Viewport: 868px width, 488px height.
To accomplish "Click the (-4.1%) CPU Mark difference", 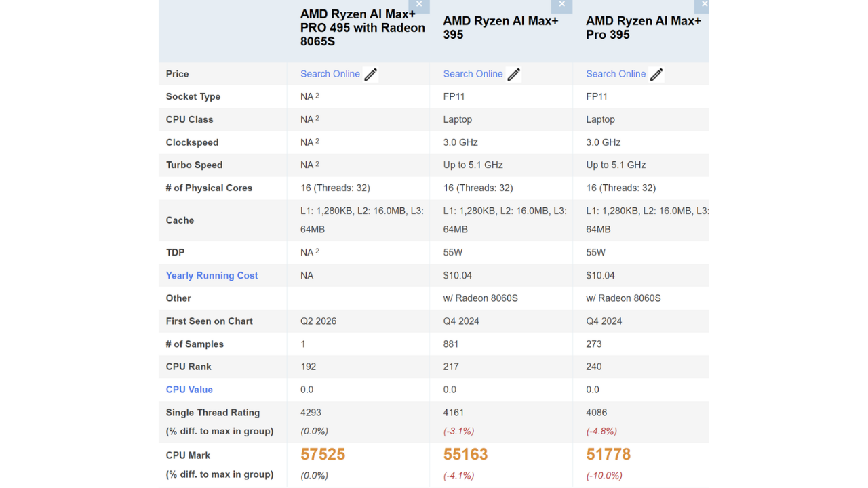I will click(x=458, y=475).
